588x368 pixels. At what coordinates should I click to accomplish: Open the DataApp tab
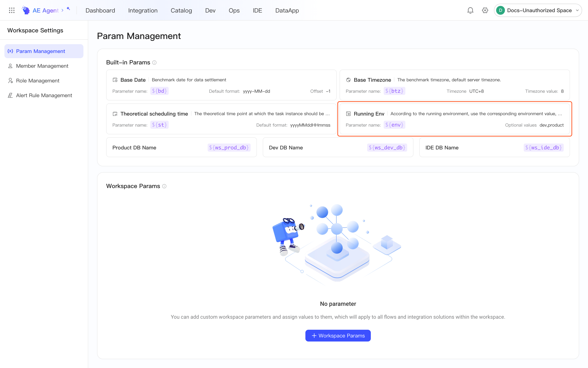coord(287,10)
